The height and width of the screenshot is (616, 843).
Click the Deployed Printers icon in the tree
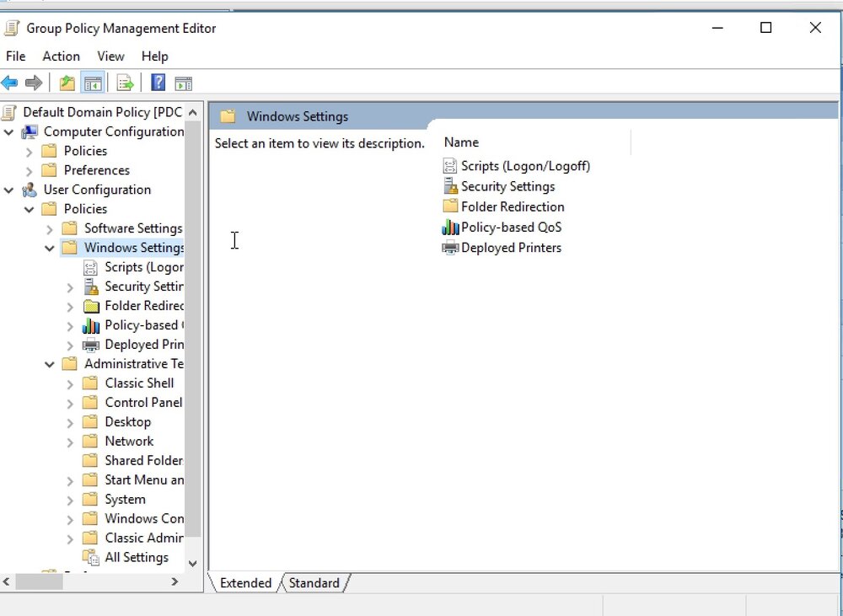point(91,345)
